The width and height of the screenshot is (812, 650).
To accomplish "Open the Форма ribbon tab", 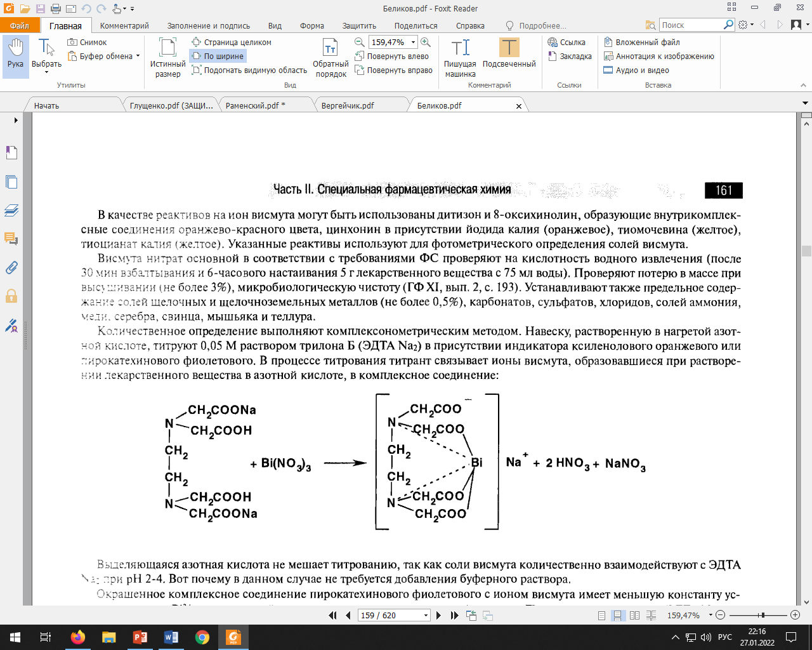I will click(x=312, y=25).
